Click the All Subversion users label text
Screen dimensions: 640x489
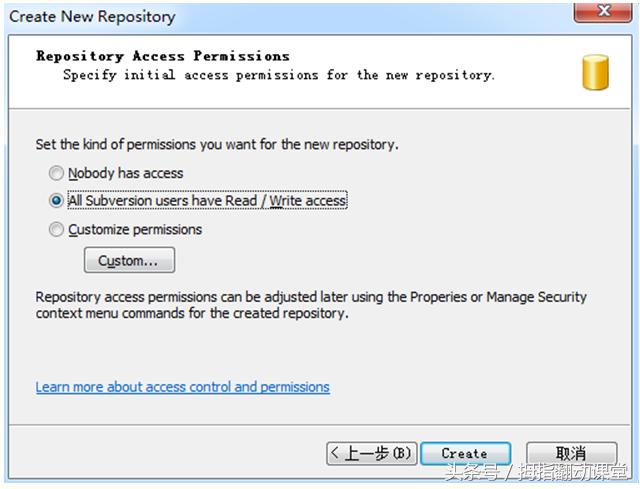[207, 201]
